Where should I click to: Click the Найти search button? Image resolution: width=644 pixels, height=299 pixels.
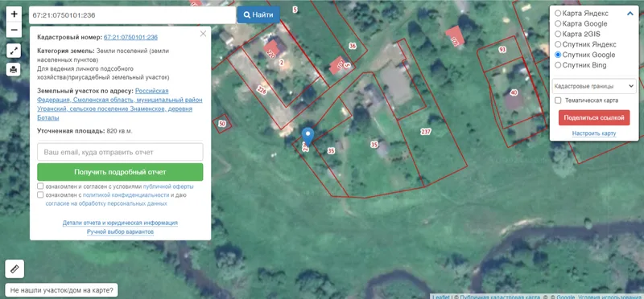point(258,15)
